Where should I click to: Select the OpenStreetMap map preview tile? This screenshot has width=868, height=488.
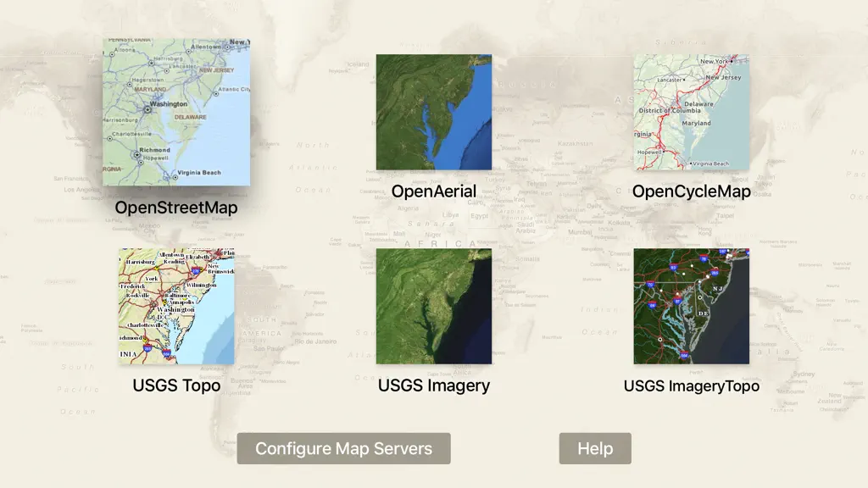(176, 113)
